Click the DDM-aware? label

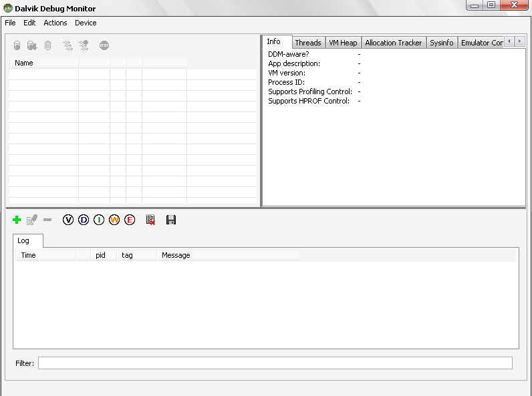(289, 54)
